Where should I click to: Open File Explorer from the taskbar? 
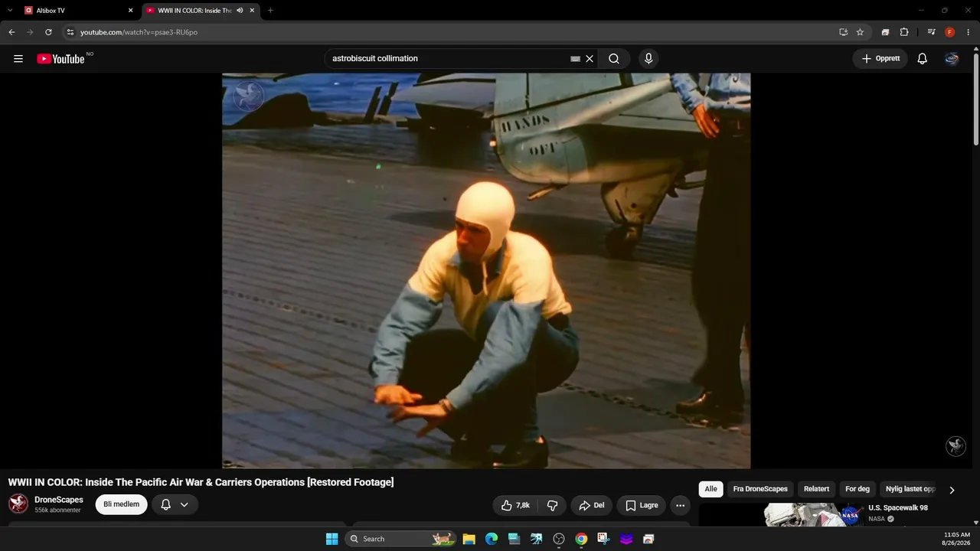469,539
